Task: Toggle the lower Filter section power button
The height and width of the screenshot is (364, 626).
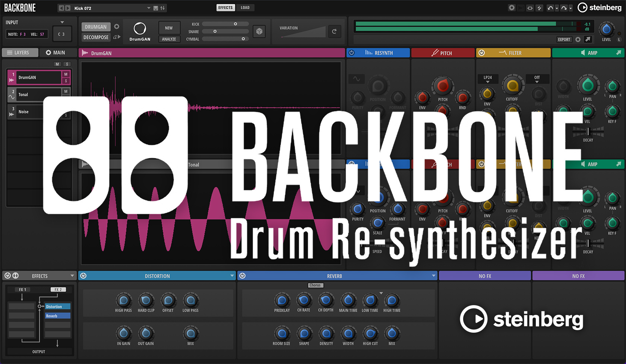Action: (481, 164)
